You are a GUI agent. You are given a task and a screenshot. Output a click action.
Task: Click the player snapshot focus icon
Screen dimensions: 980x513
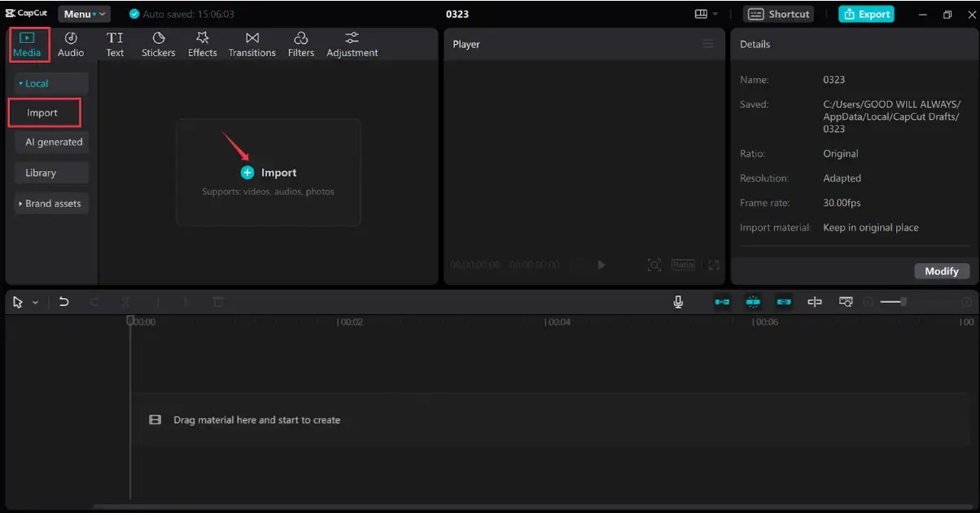pyautogui.click(x=654, y=265)
